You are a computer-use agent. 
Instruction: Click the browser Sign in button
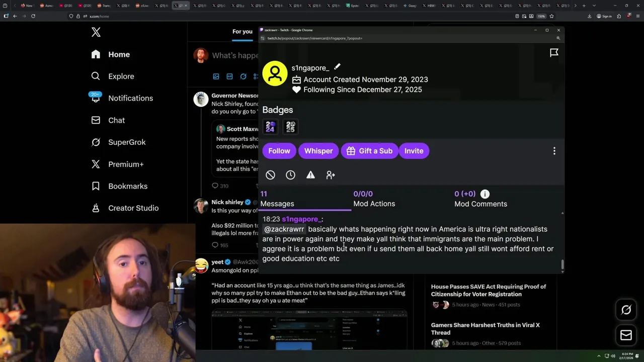click(604, 16)
